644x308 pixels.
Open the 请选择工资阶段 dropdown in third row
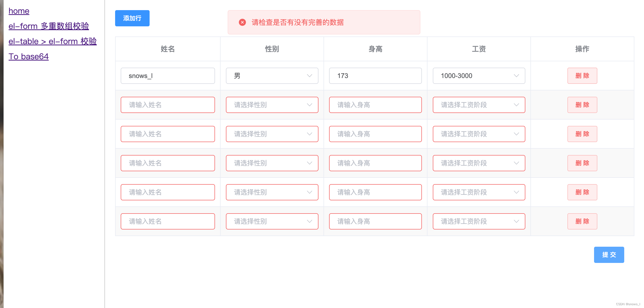(x=478, y=134)
